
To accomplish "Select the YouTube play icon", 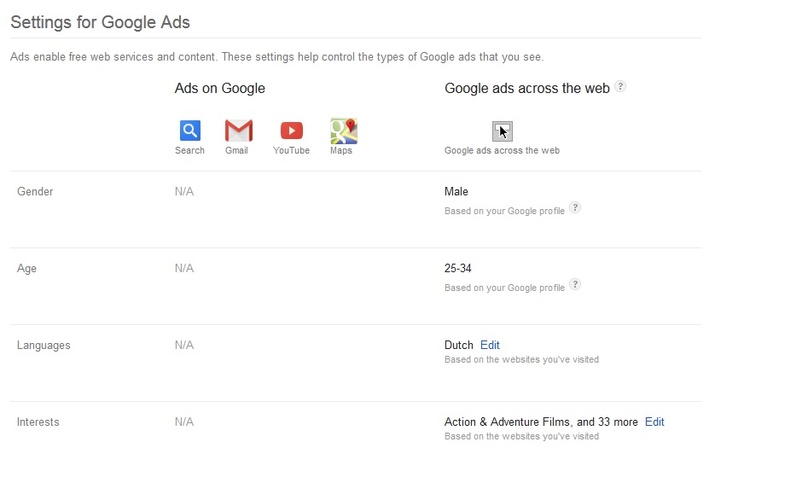I will (x=292, y=130).
